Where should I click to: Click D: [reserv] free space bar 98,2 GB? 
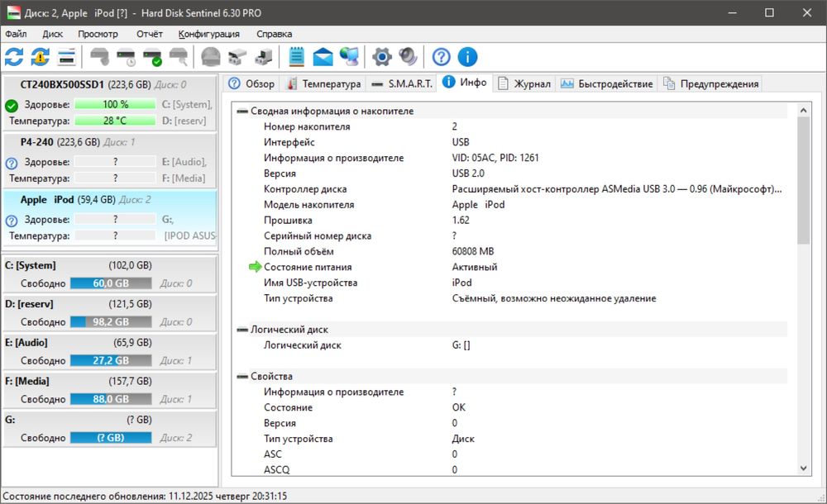point(111,321)
